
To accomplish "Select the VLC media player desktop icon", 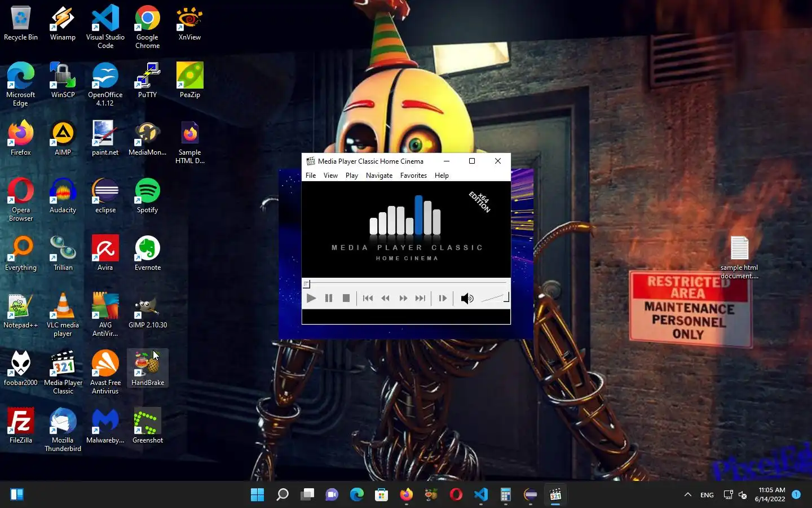I will pos(63,315).
